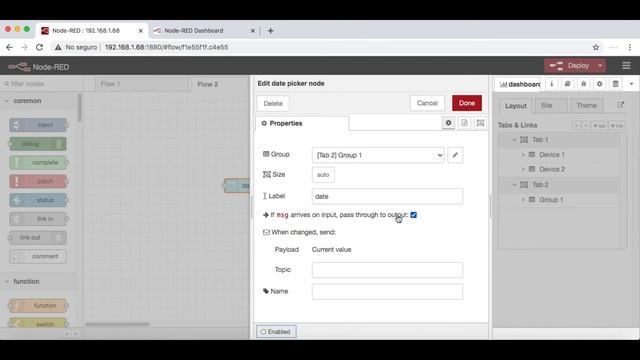Focus the Topic input field
This screenshot has height=360, width=640.
[387, 270]
